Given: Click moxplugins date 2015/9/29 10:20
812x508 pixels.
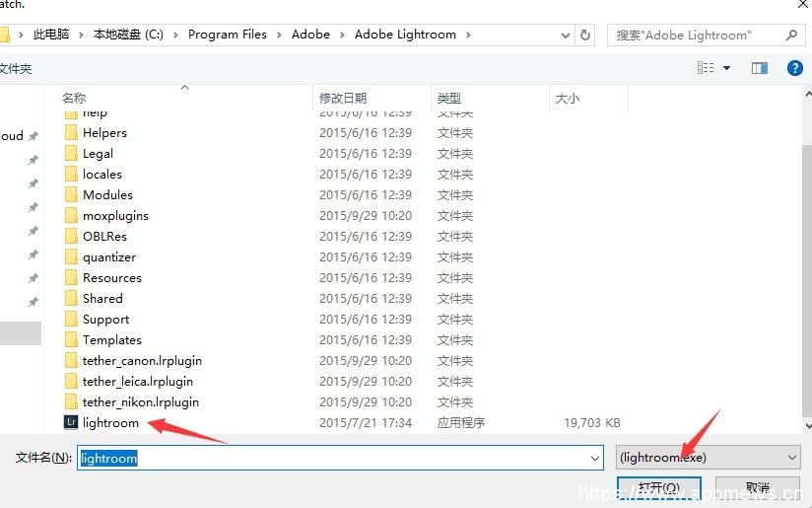Looking at the screenshot, I should click(x=365, y=216).
